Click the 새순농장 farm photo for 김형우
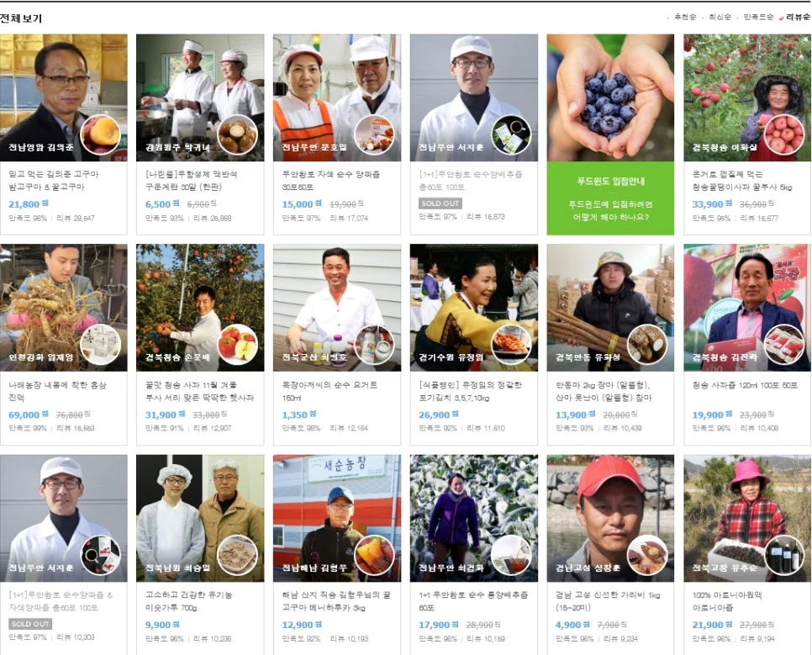The image size is (812, 655). point(337,518)
